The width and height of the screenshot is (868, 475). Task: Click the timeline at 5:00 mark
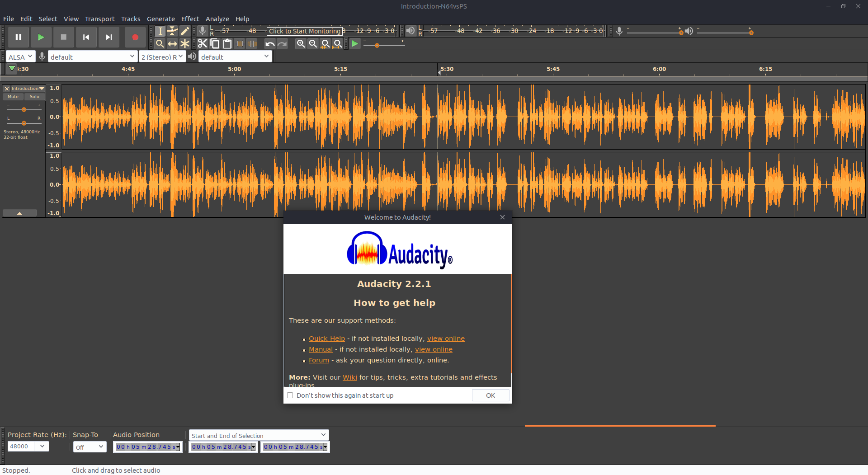tap(235, 69)
